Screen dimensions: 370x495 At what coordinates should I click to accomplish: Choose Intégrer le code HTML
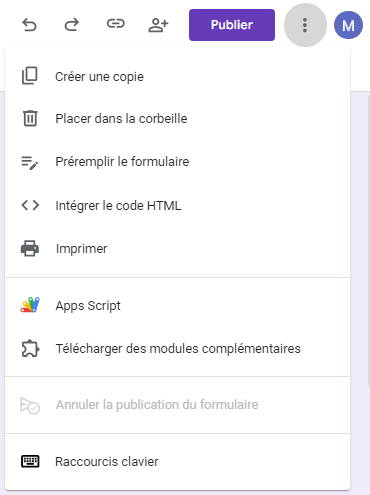177,205
